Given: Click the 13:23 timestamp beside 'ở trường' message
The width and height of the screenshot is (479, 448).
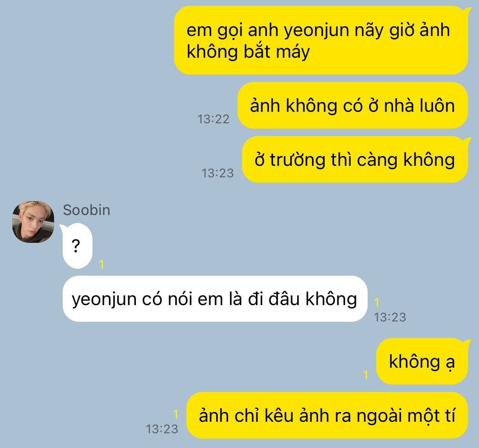Looking at the screenshot, I should [x=217, y=173].
